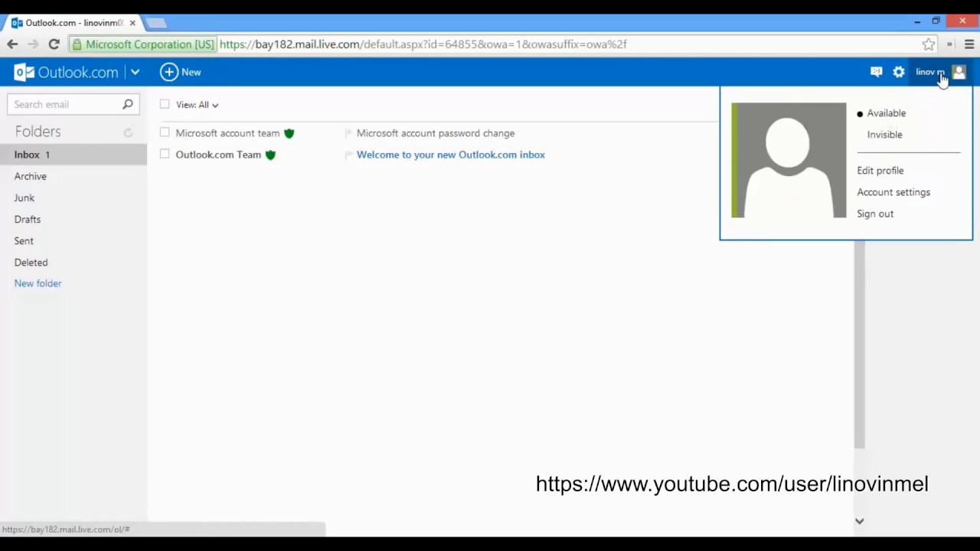Click the linov m account name
The image size is (980, 551).
pos(929,72)
